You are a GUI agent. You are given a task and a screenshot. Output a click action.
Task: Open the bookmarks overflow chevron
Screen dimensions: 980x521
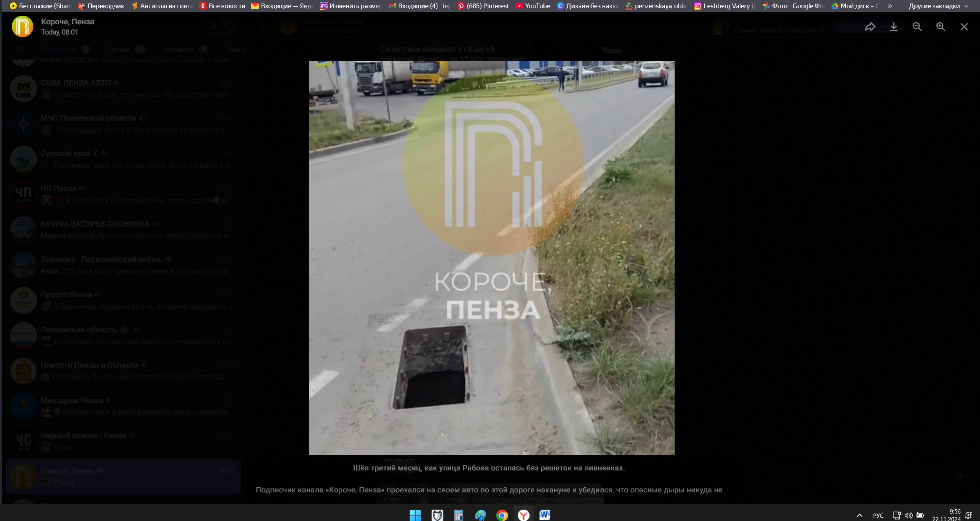889,6
